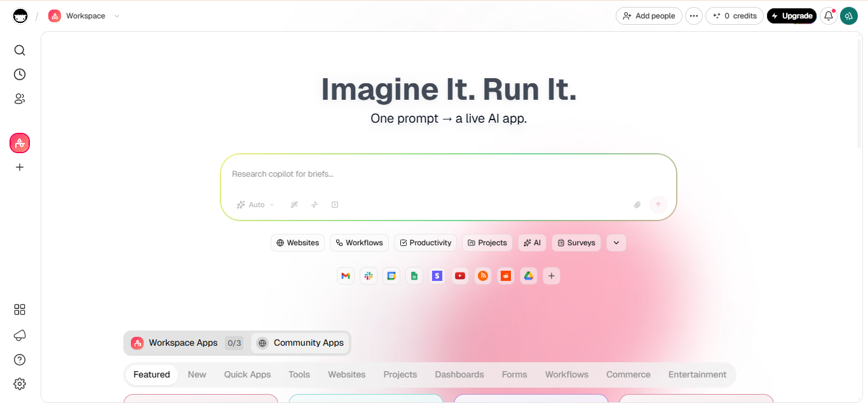The height and width of the screenshot is (408, 868).
Task: Click the Upgrade button
Action: tap(792, 16)
